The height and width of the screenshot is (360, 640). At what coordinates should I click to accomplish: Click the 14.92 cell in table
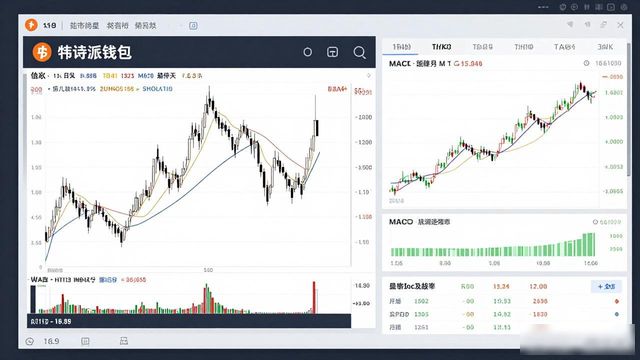click(x=502, y=314)
